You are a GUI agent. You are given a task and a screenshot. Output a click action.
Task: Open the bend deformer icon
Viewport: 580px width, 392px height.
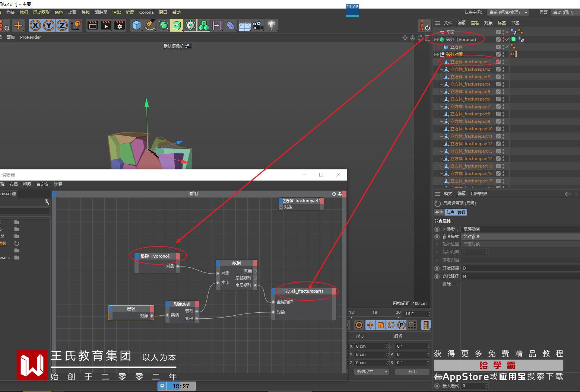[231, 25]
